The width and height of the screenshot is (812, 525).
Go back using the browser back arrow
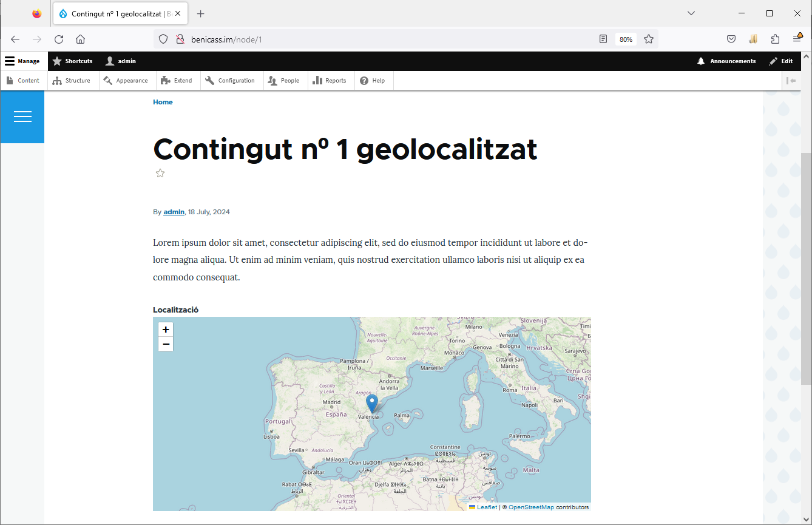15,39
